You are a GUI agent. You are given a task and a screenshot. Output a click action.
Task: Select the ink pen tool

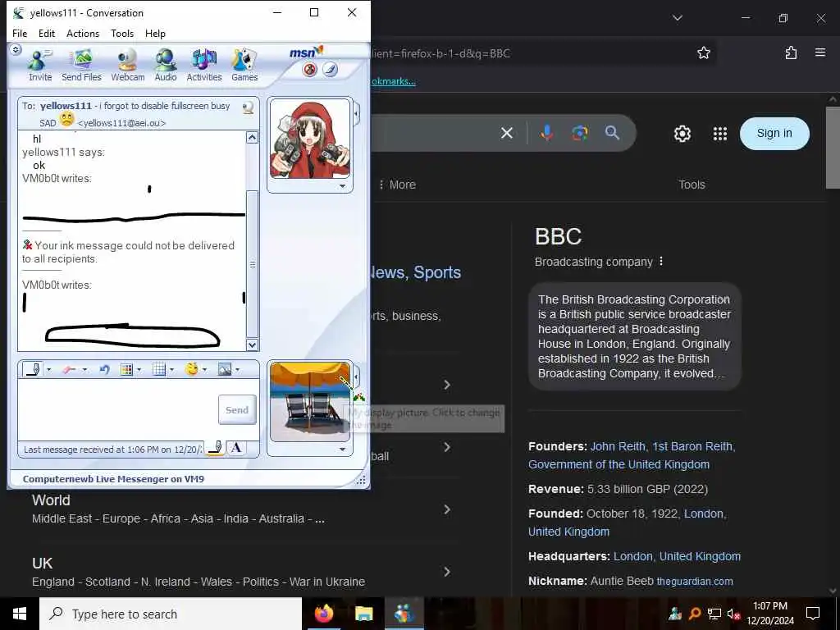click(x=34, y=369)
